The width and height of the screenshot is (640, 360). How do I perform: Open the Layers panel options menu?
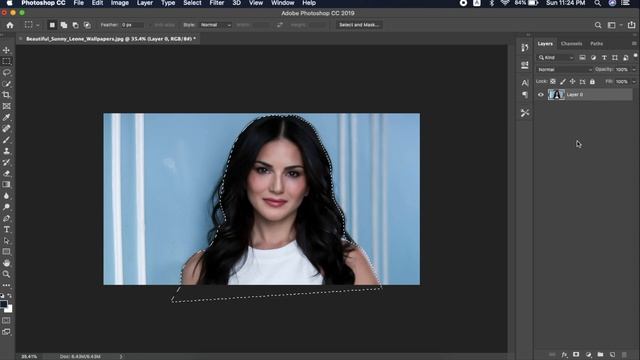tap(634, 43)
